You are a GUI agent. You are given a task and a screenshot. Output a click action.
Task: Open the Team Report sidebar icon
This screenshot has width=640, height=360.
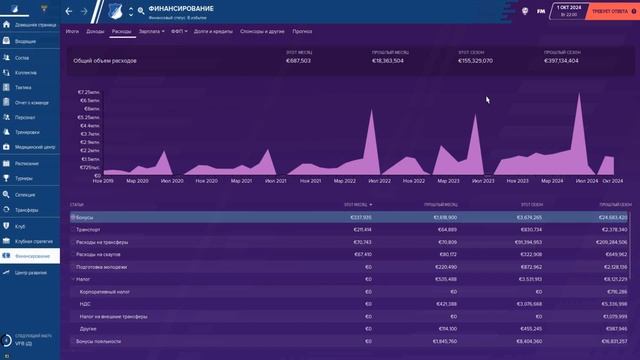pos(6,102)
